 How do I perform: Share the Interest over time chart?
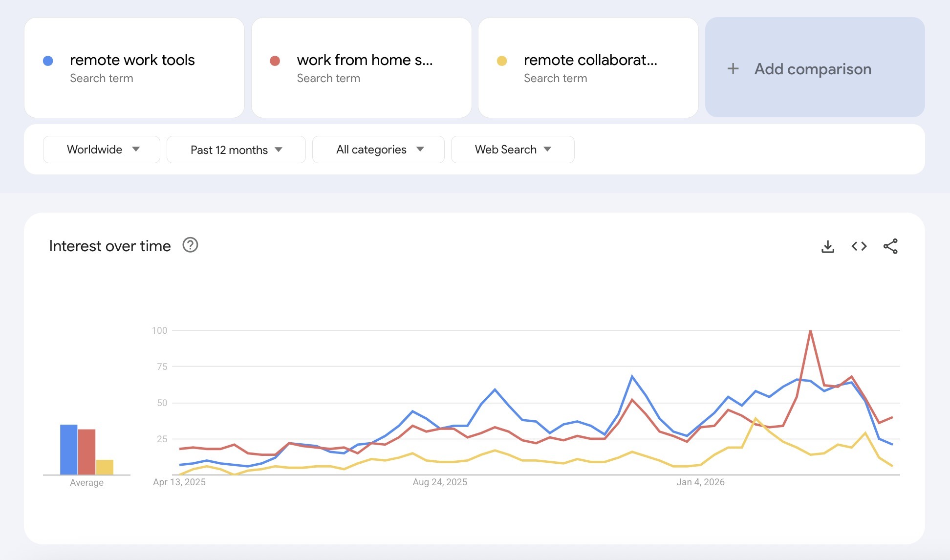890,246
